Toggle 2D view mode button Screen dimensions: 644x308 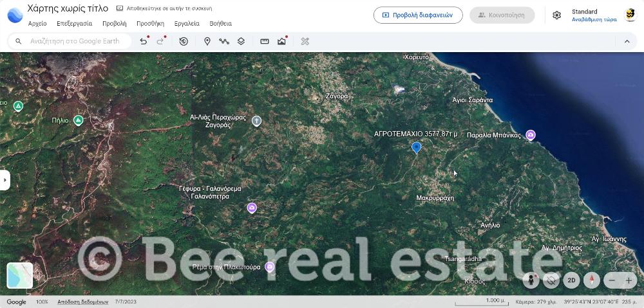coord(571,280)
